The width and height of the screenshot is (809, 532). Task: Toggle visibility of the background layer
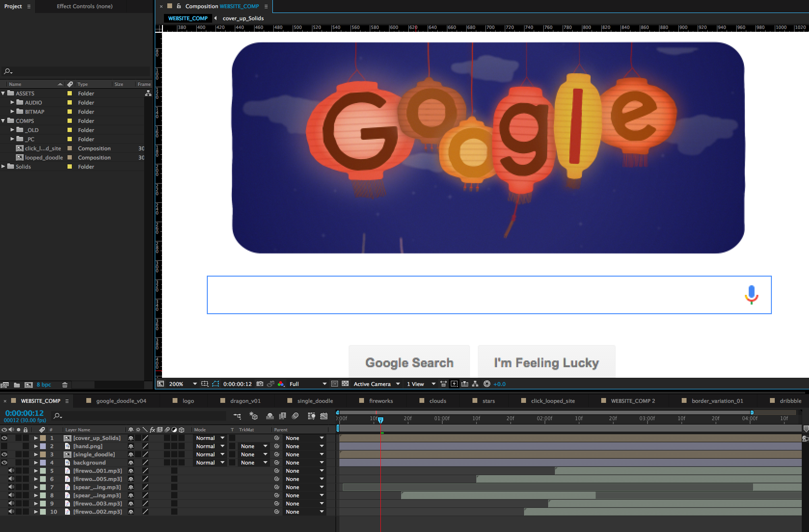coord(4,463)
